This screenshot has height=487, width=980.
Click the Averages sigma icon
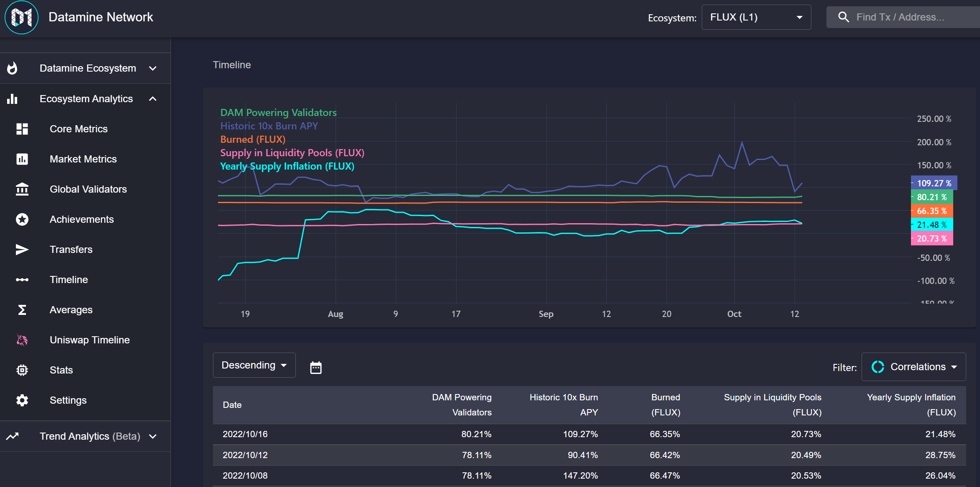tap(22, 310)
